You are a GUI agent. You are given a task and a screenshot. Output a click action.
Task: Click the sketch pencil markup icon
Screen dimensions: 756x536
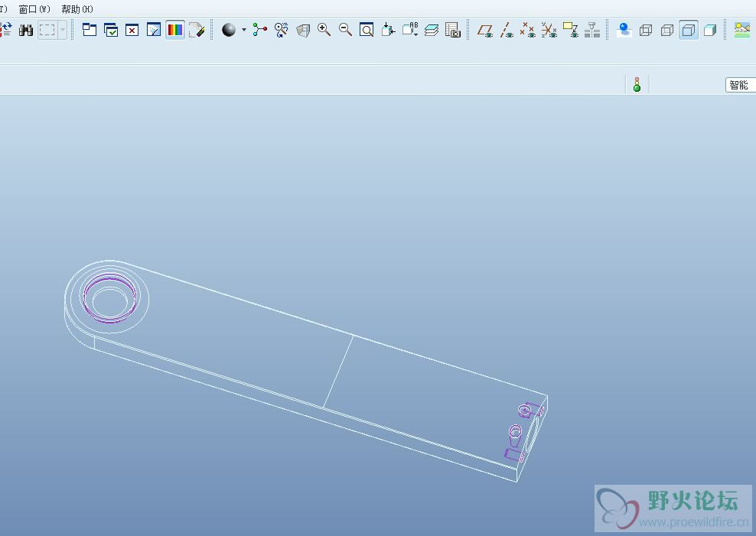tap(197, 31)
